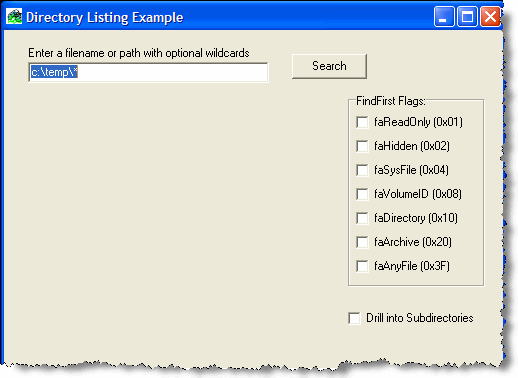Tick the faVolumeID (0x08) option
This screenshot has height=378, width=518.
[362, 194]
